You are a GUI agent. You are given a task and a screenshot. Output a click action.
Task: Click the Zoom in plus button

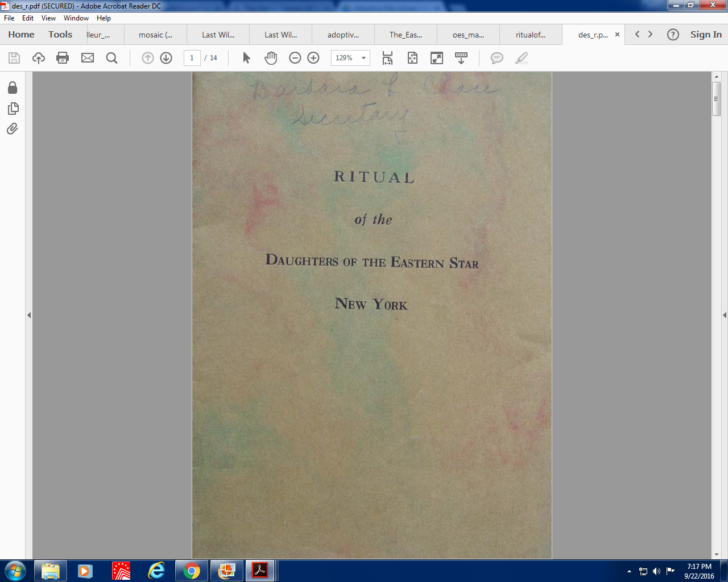tap(313, 58)
